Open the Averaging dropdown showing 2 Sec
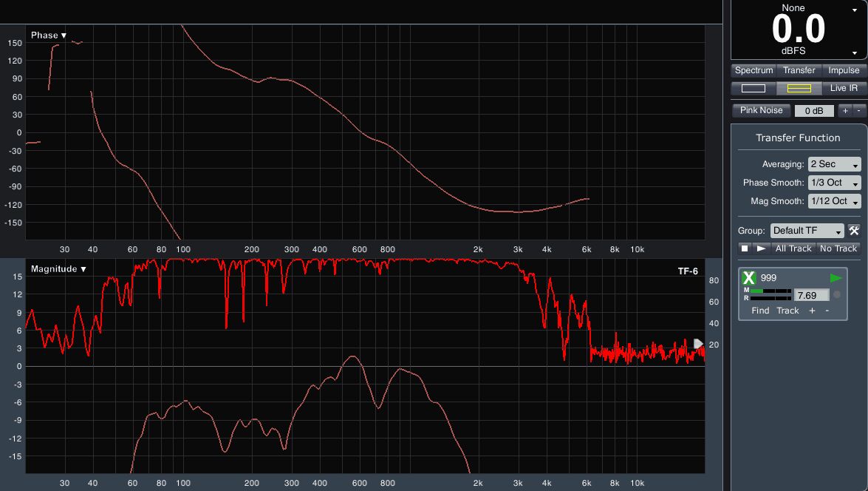The width and height of the screenshot is (868, 491). point(834,164)
